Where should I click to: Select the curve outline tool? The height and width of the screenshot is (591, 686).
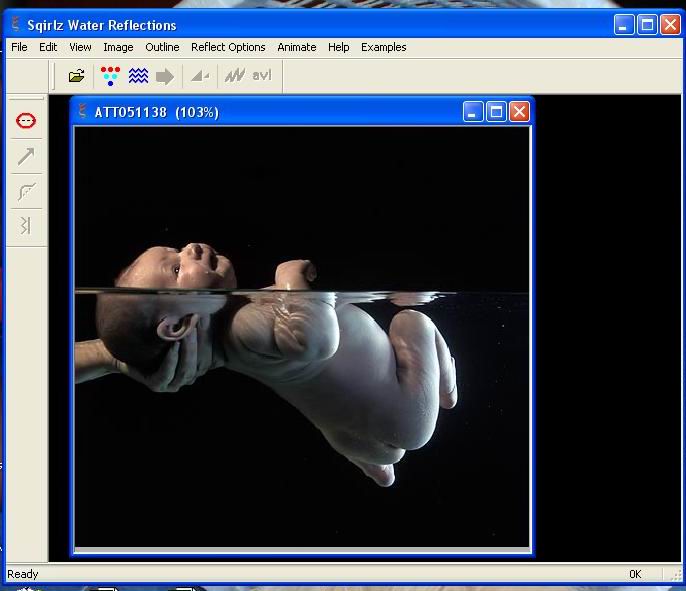coord(26,192)
